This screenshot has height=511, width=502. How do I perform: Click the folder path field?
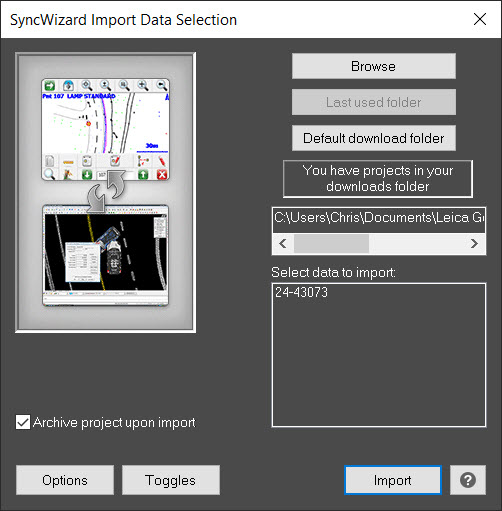tap(379, 220)
